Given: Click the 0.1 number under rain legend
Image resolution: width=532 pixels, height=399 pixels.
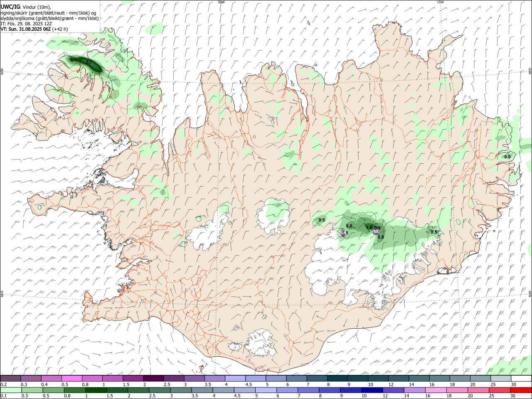Looking at the screenshot, I should [4, 396].
